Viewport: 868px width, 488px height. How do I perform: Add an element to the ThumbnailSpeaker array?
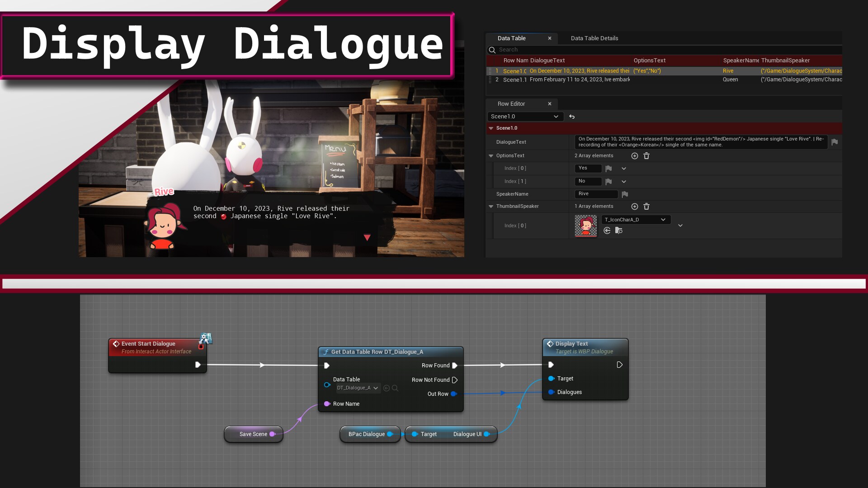tap(635, 206)
